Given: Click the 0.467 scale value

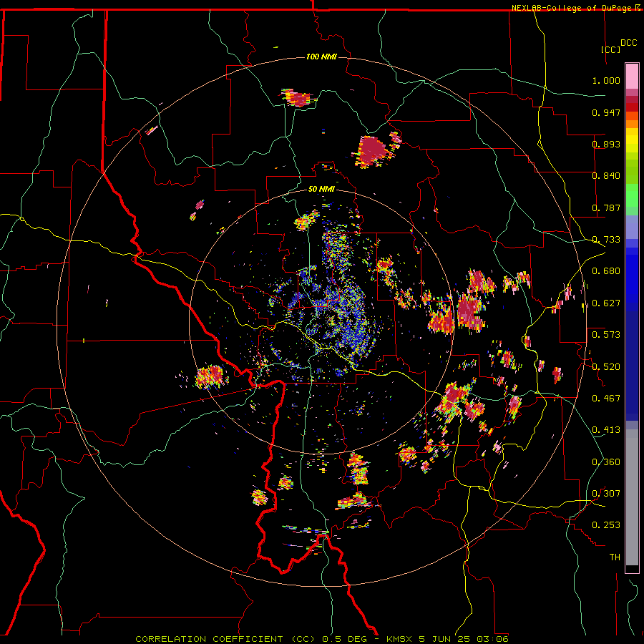Looking at the screenshot, I should pos(606,399).
